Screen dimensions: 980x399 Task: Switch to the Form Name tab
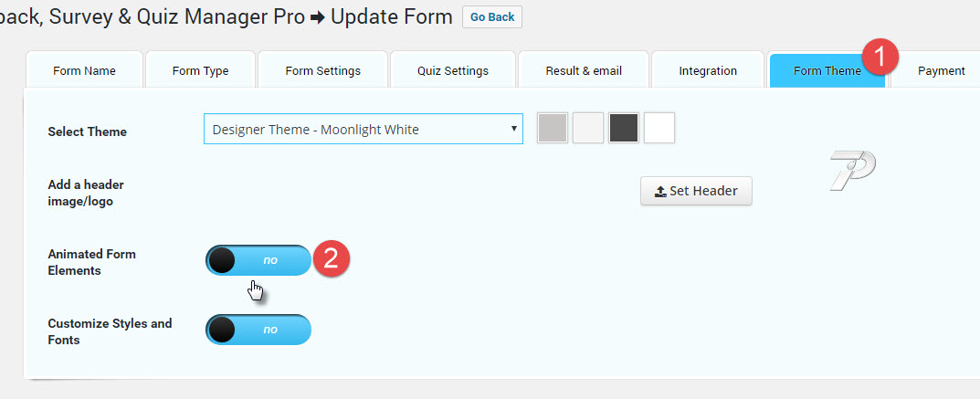(x=84, y=70)
